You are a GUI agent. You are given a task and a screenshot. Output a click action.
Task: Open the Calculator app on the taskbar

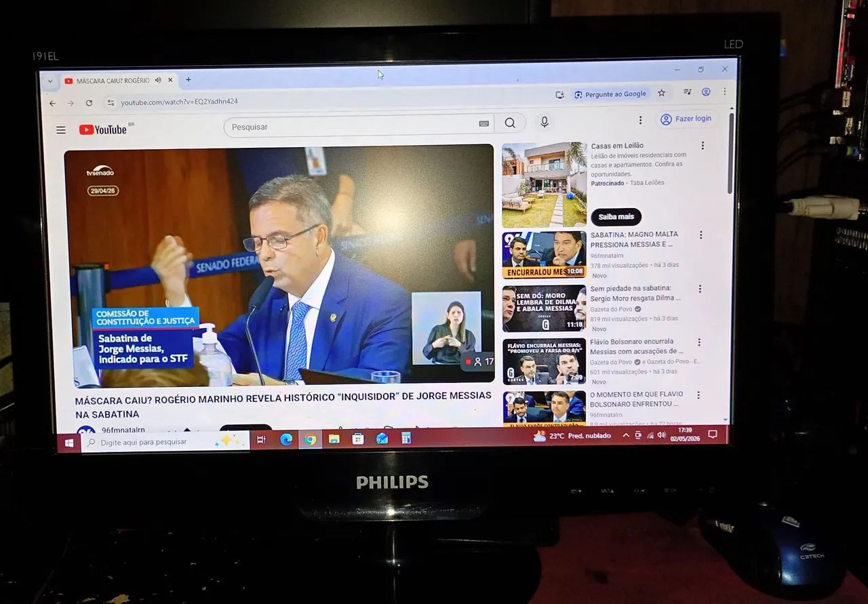tap(406, 438)
